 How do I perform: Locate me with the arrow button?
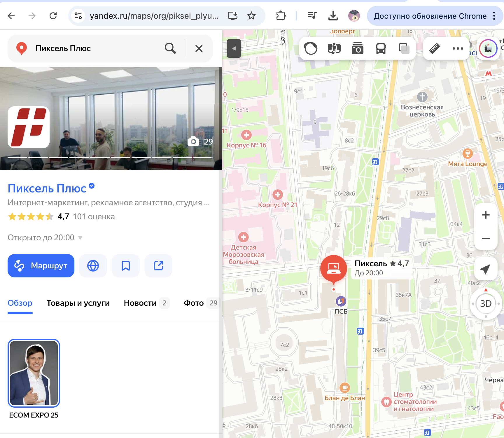(x=486, y=269)
